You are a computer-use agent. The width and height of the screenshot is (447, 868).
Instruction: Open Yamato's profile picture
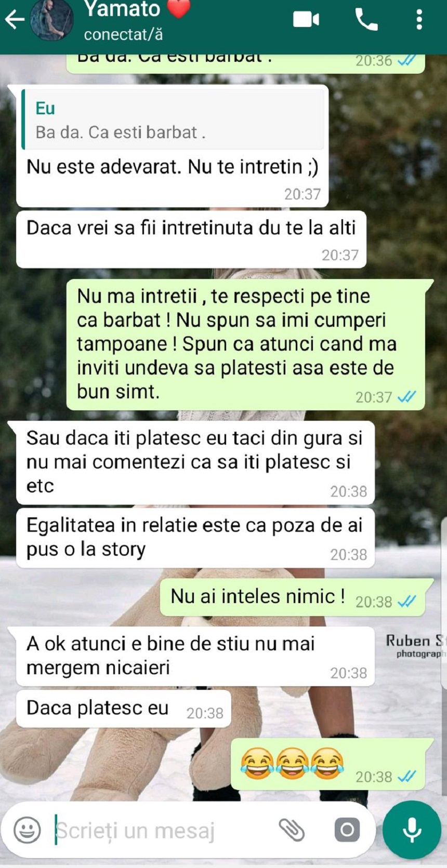(x=51, y=19)
